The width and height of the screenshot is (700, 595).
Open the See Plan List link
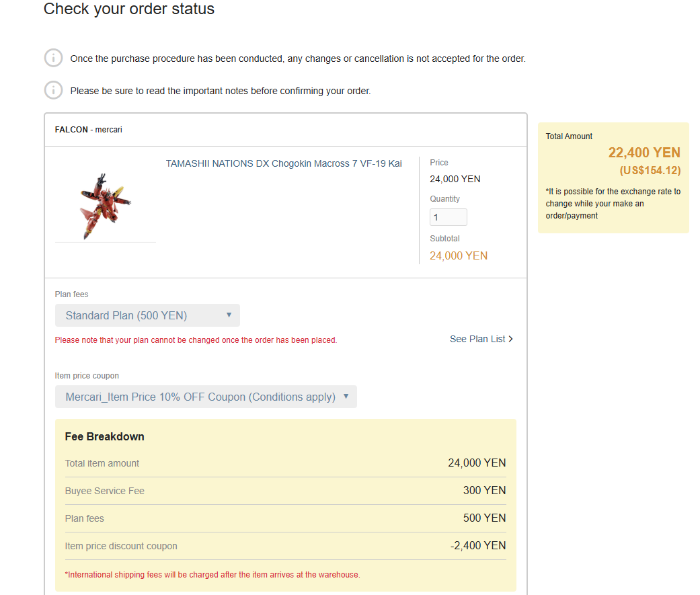click(x=477, y=339)
